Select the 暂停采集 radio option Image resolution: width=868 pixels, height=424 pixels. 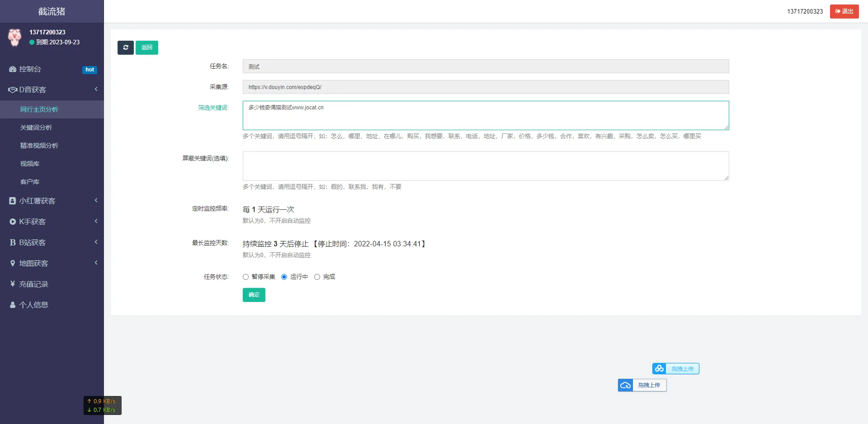246,277
